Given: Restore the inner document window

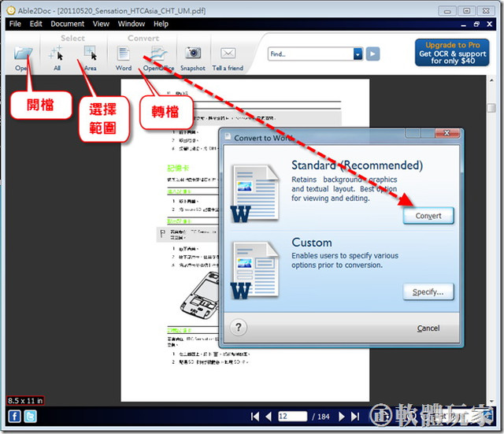Looking at the screenshot, I should click(x=476, y=24).
